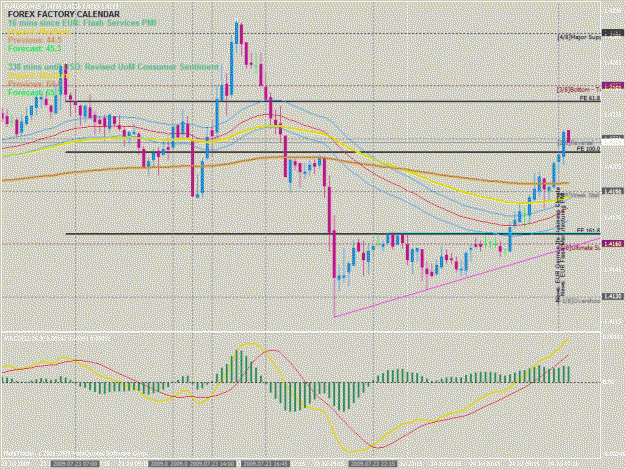Image resolution: width=625 pixels, height=469 pixels.
Task: Select '16 mins since EUR: Flash Services PMI' line
Action: coord(82,23)
